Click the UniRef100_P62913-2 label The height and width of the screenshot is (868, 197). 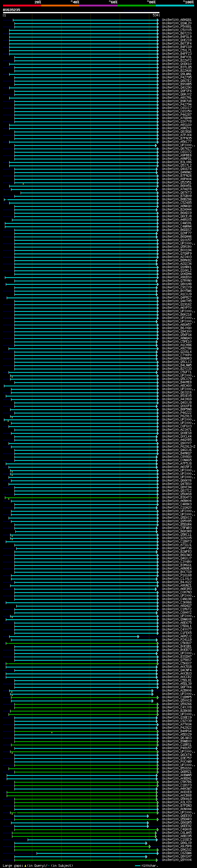tap(179, 446)
